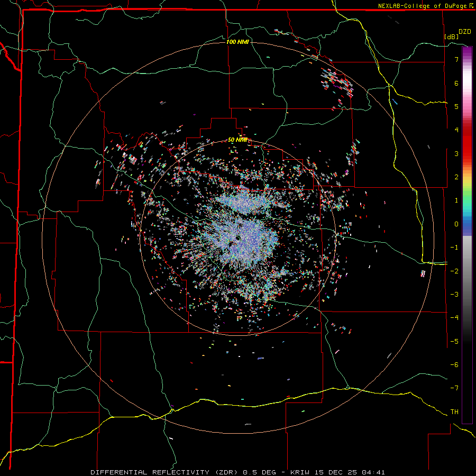Click the KRIW 15 DEC 25 04:41 timestamp
This screenshot has height=476, width=476.
pos(338,472)
